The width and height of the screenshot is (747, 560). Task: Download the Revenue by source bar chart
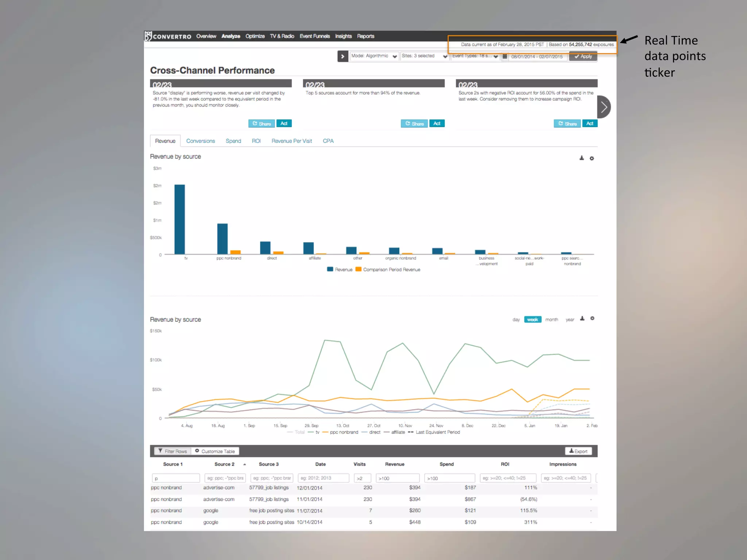pyautogui.click(x=582, y=158)
